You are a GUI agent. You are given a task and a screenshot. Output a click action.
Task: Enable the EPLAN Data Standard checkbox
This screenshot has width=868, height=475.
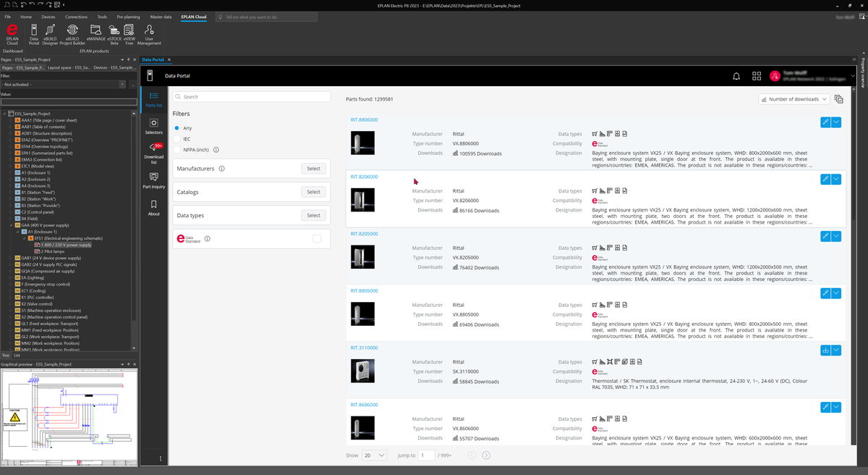click(317, 239)
